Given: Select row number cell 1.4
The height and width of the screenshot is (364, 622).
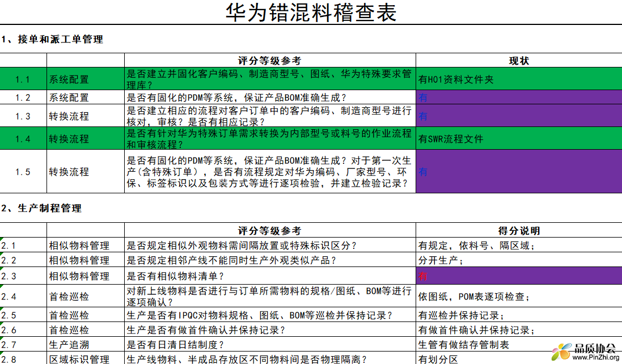Looking at the screenshot, I should [23, 138].
